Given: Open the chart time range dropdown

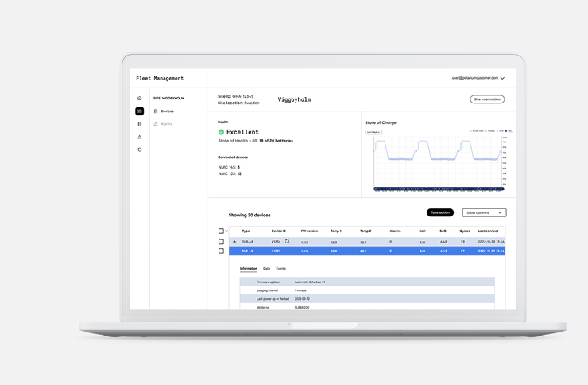Looking at the screenshot, I should tap(373, 132).
